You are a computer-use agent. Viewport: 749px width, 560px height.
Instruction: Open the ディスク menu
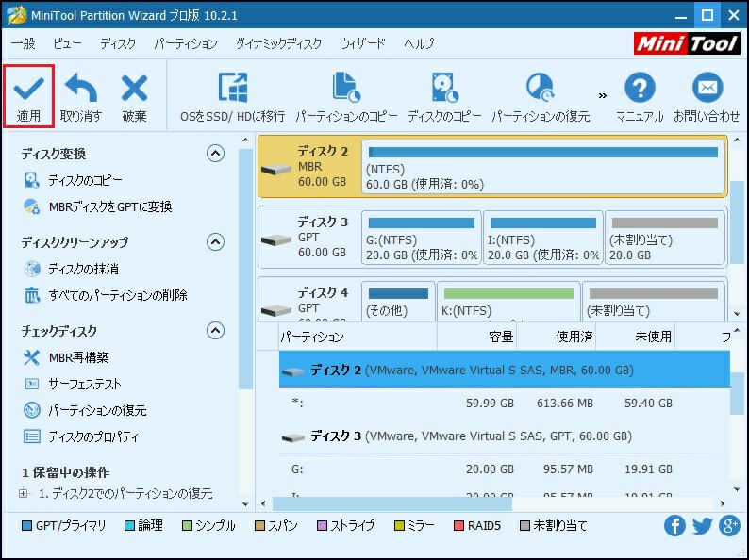(x=118, y=44)
